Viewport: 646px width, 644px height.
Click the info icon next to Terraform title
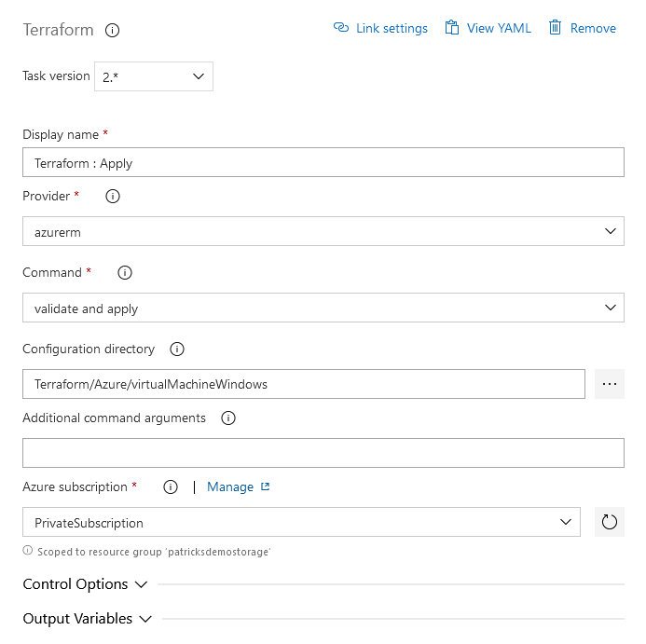point(112,30)
